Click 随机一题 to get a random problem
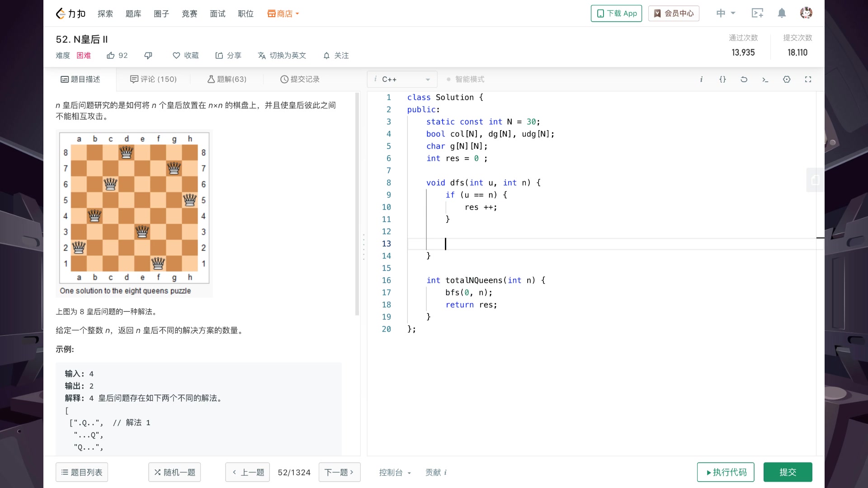868x488 pixels. click(x=175, y=472)
